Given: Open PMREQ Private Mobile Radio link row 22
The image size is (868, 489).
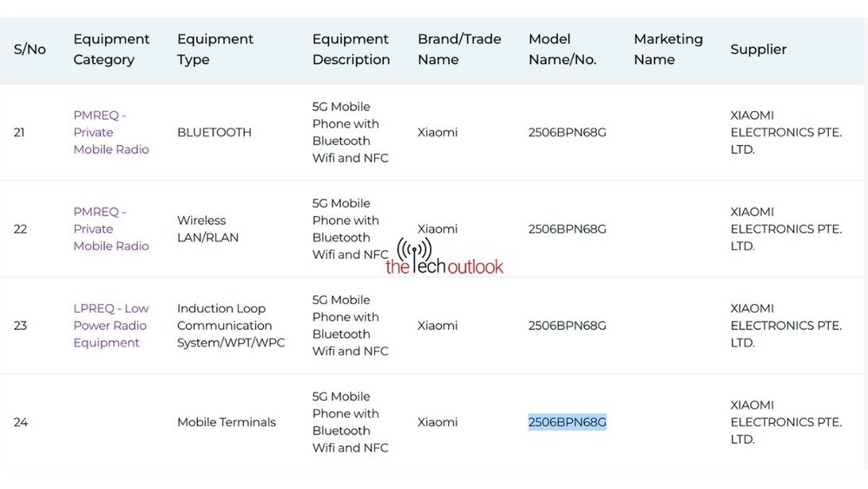Looking at the screenshot, I should pos(111,228).
